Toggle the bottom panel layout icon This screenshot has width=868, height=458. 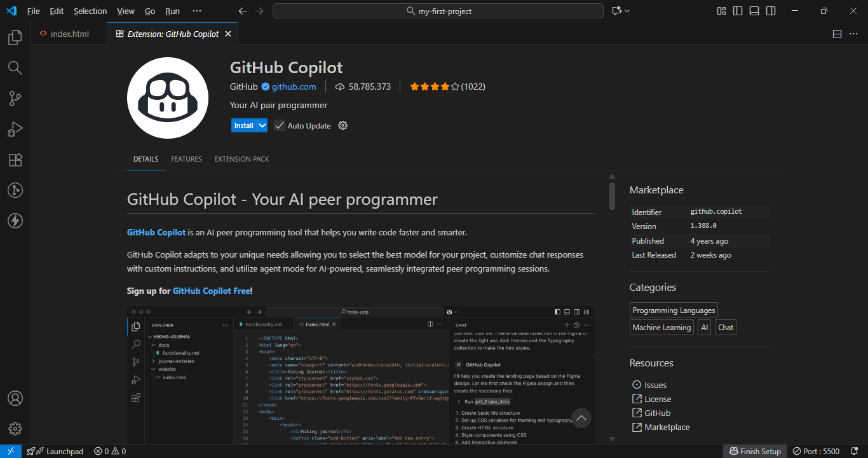pyautogui.click(x=754, y=11)
